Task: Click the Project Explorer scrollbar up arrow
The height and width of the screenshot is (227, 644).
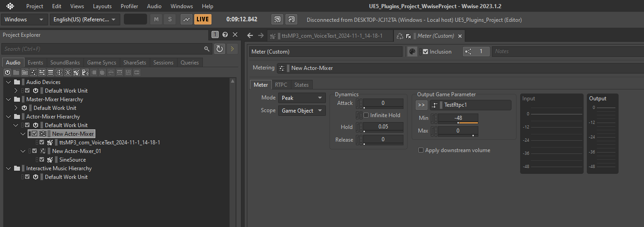Action: coord(233,81)
